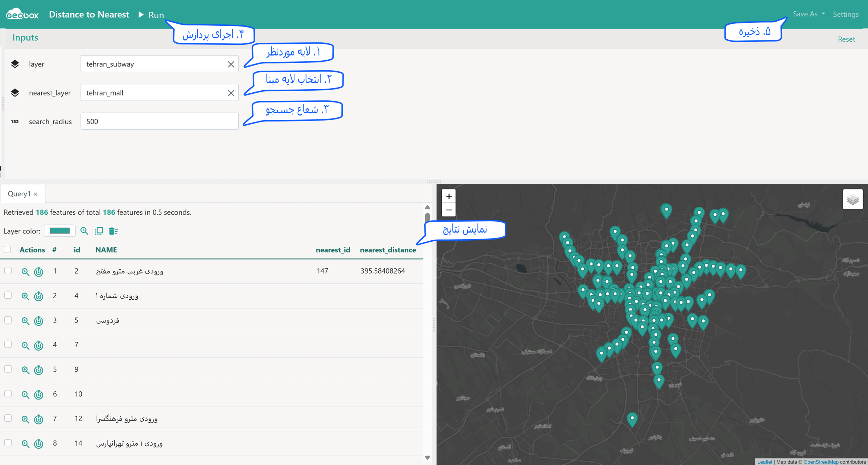Click the 123 numeric icon beside search_radius
Viewport: 868px width, 465px height.
coord(15,121)
